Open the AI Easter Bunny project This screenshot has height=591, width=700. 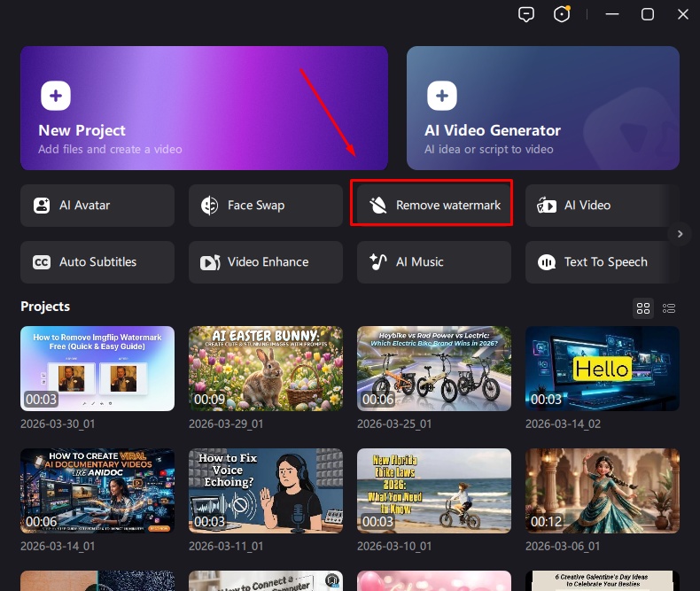[266, 368]
